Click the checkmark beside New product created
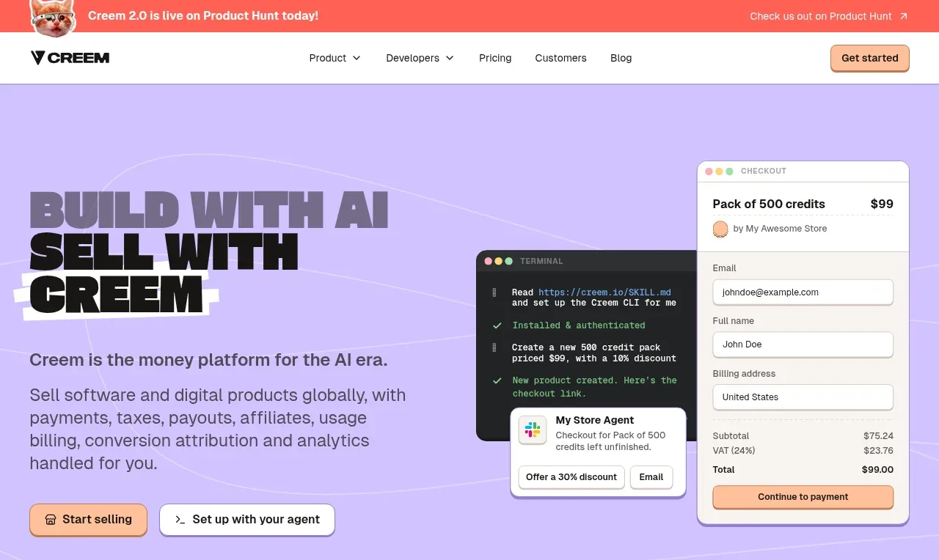This screenshot has width=939, height=560. click(x=497, y=380)
